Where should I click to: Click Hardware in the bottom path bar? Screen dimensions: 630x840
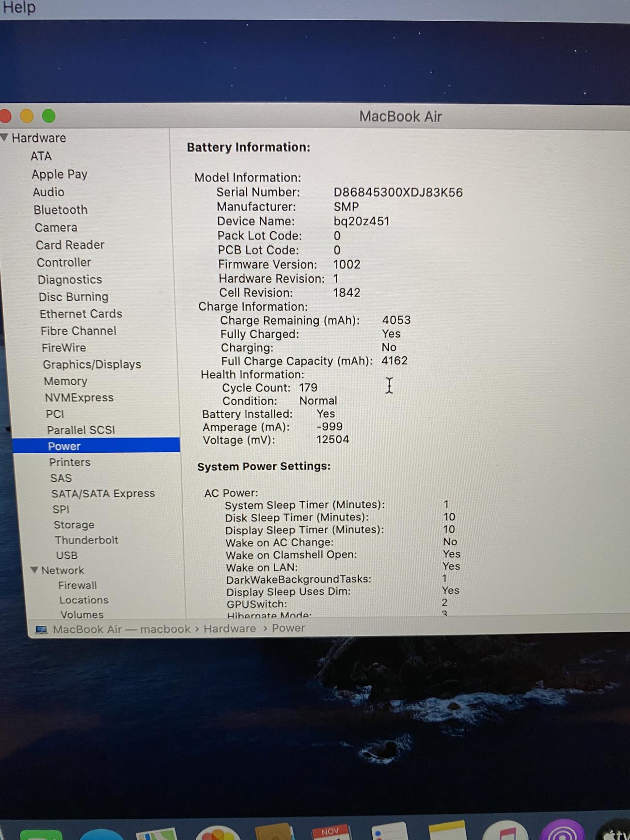(x=230, y=629)
